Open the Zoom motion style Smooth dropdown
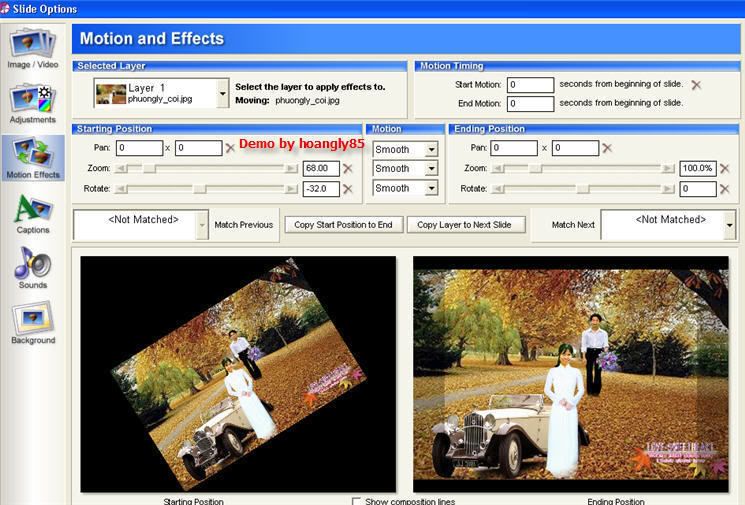745x505 pixels. click(x=431, y=169)
